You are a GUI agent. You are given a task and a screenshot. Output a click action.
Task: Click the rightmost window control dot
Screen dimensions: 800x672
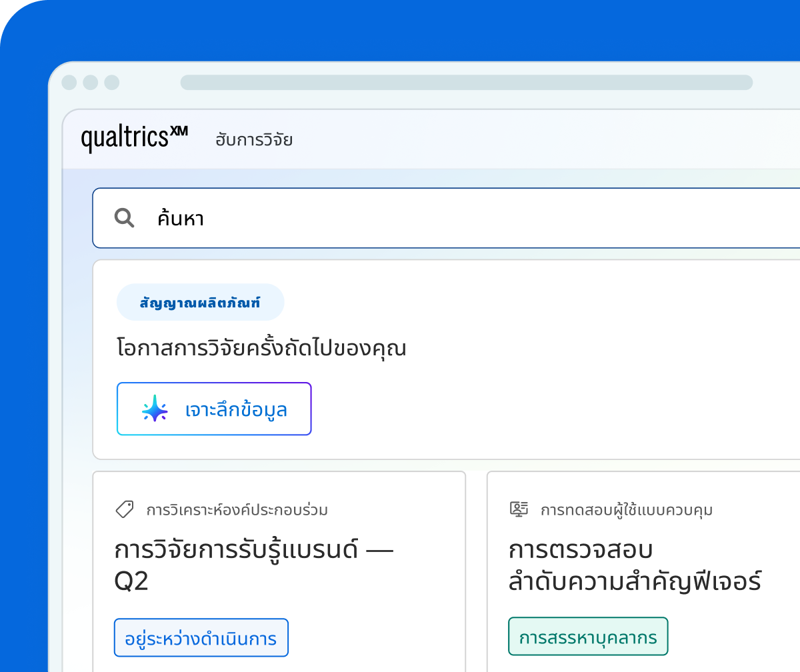coord(112,83)
